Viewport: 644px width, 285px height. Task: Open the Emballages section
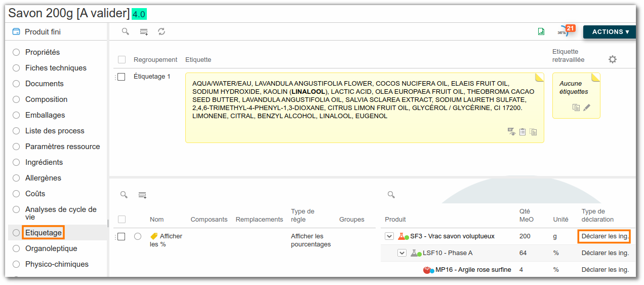click(x=45, y=115)
